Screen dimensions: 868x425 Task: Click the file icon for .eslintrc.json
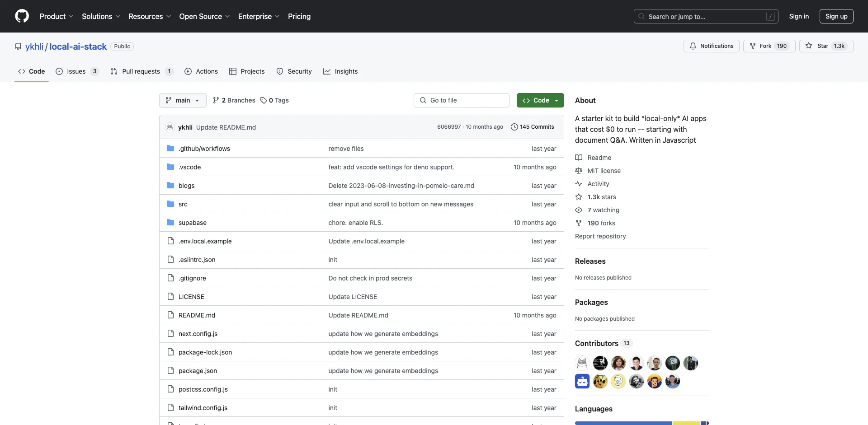point(170,259)
